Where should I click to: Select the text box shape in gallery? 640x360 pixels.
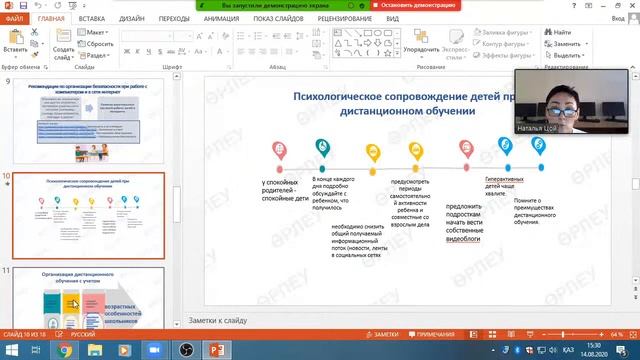click(338, 33)
